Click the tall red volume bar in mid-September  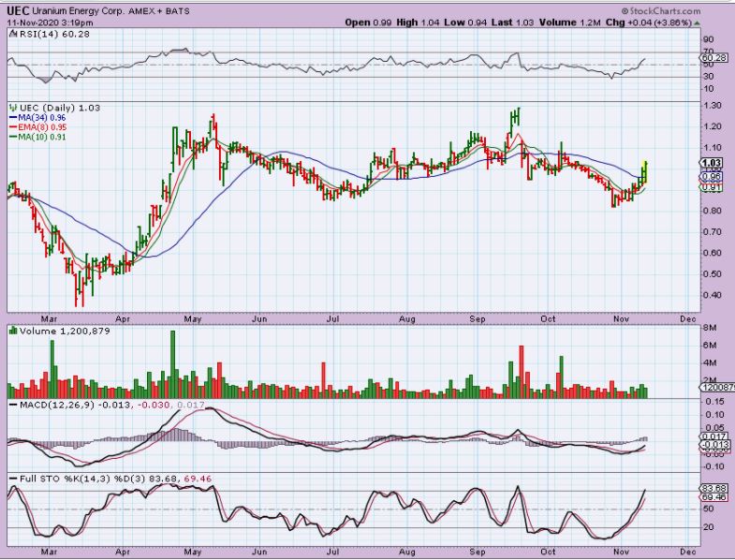tap(522, 372)
